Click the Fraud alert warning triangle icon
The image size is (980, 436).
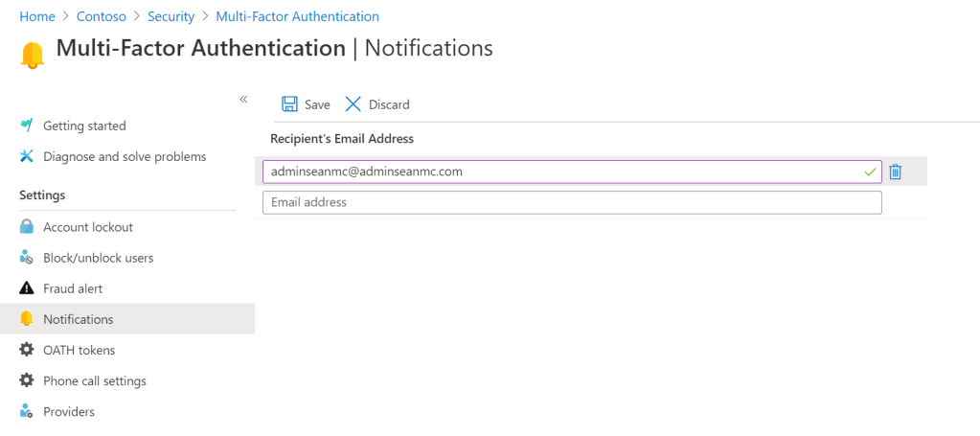coord(27,288)
